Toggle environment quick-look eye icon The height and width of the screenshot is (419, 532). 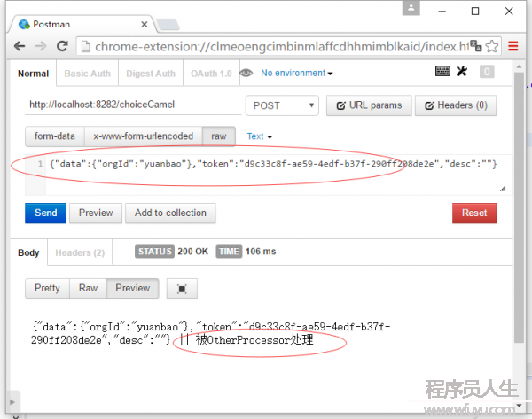click(246, 73)
